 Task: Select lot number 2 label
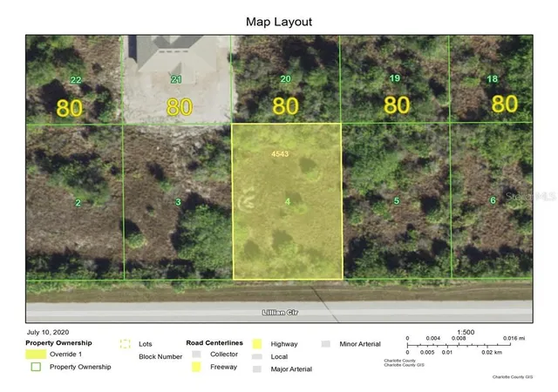(78, 203)
